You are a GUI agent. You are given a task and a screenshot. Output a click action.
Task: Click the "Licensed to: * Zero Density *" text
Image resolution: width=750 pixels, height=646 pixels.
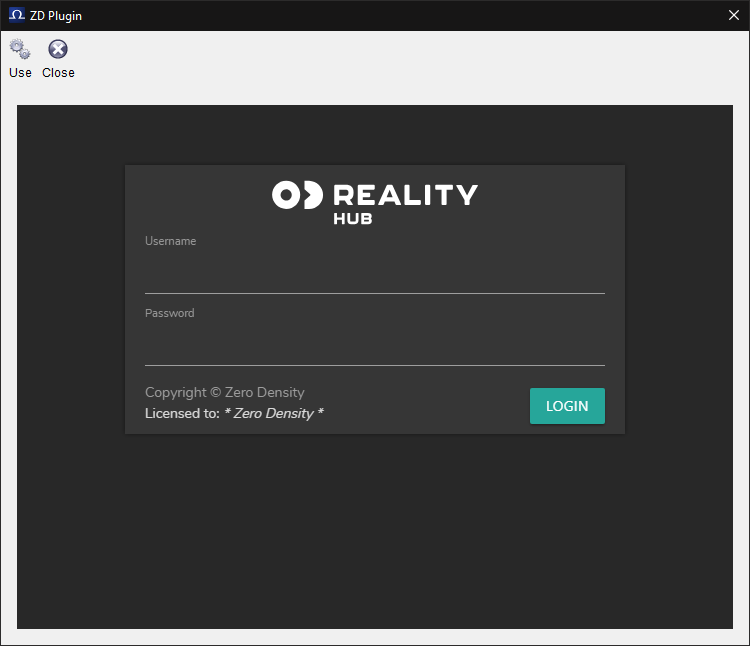(x=234, y=413)
